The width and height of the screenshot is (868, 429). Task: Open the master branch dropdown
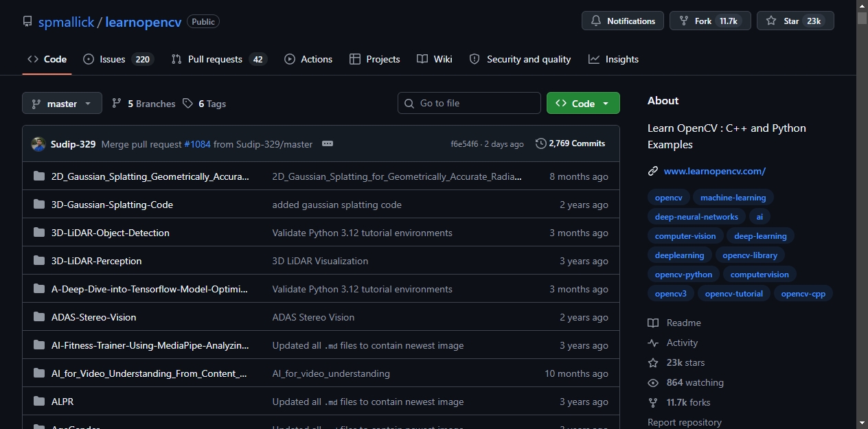[62, 104]
